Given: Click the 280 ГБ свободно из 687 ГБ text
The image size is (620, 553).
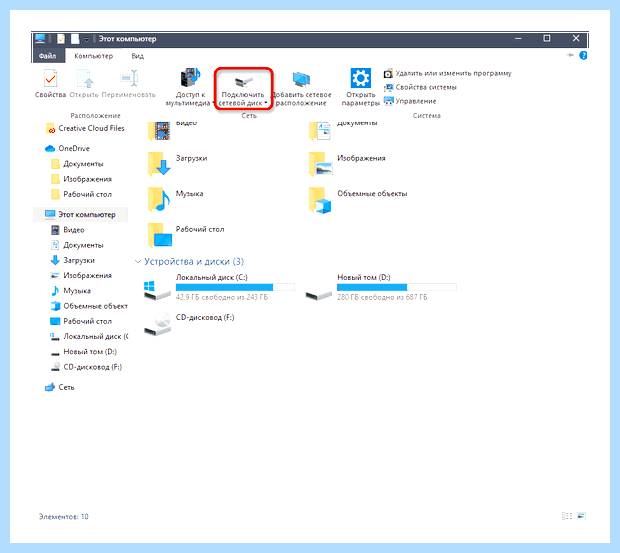Looking at the screenshot, I should (x=382, y=297).
